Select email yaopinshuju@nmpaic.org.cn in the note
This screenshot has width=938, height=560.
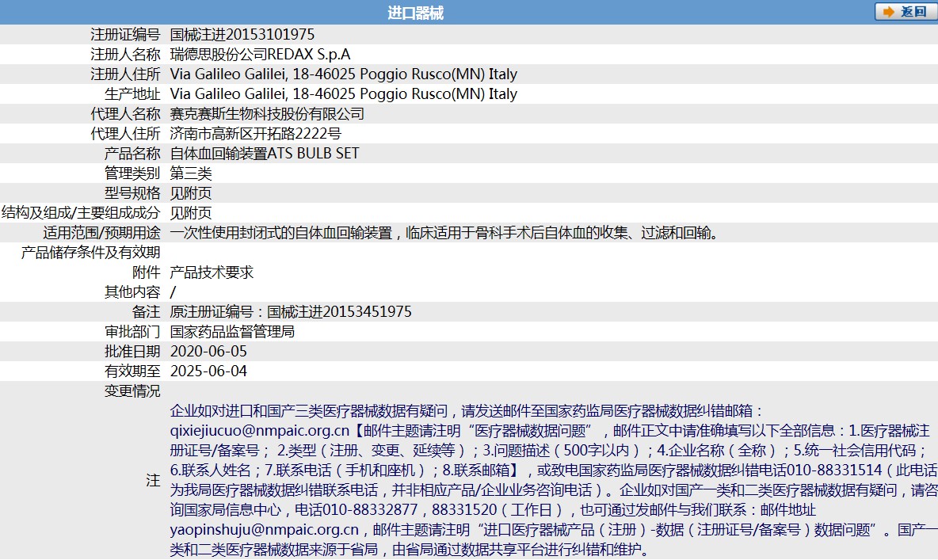[x=265, y=529]
